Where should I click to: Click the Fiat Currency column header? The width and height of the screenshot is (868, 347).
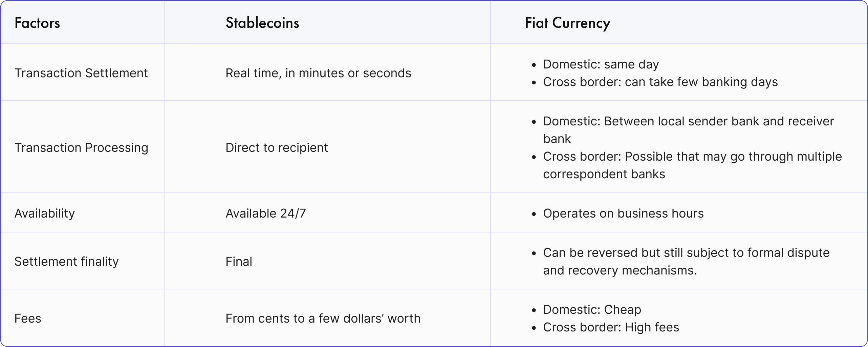568,23
